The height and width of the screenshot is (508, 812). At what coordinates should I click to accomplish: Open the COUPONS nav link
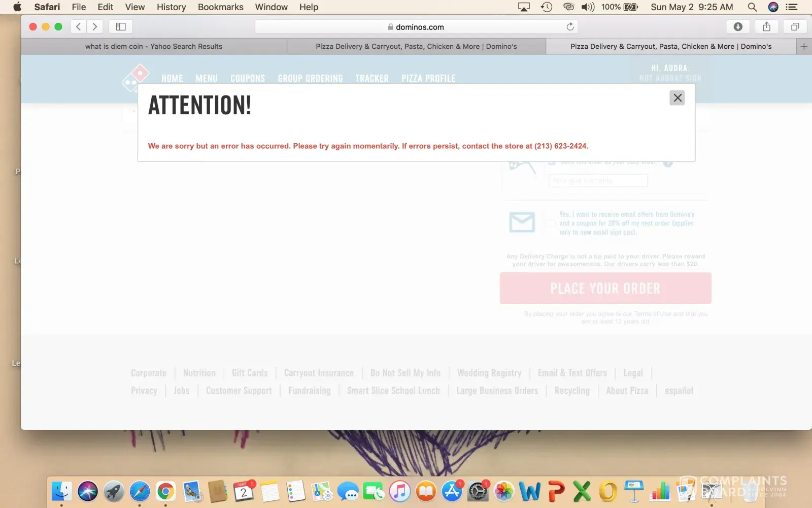tap(248, 79)
